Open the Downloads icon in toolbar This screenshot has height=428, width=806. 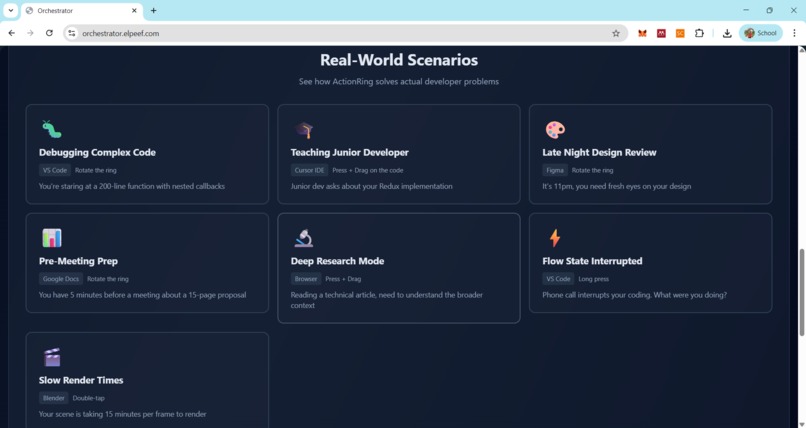tap(727, 33)
